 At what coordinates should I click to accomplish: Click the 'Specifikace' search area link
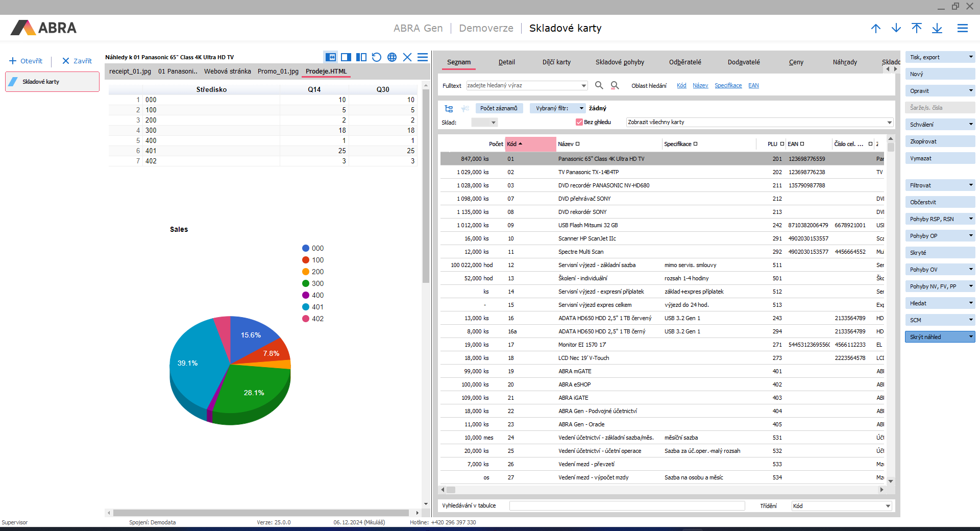click(728, 85)
